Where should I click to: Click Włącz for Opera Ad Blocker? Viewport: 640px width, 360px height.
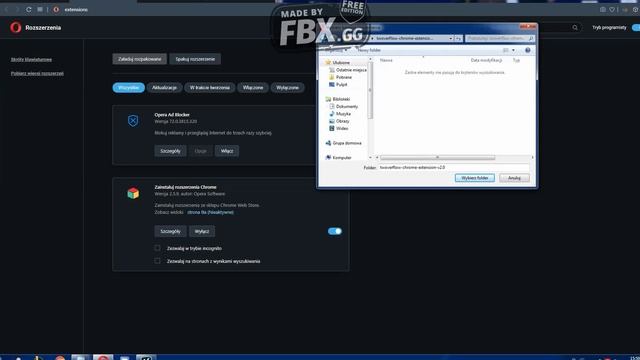(227, 151)
